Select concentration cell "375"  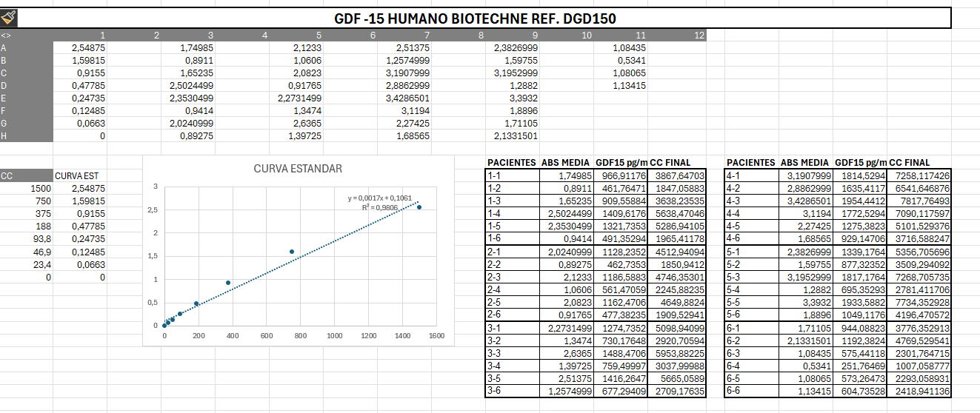27,214
